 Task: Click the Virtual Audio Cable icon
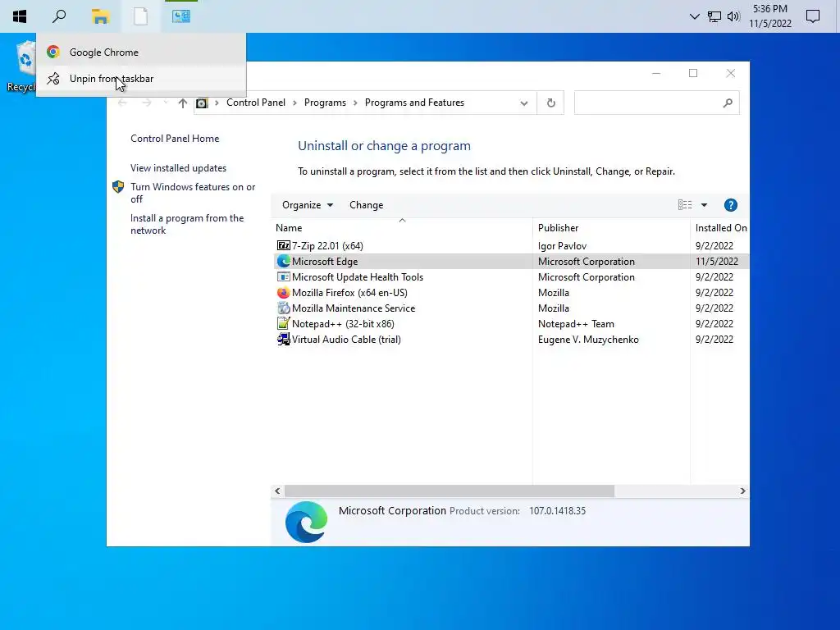click(x=283, y=339)
